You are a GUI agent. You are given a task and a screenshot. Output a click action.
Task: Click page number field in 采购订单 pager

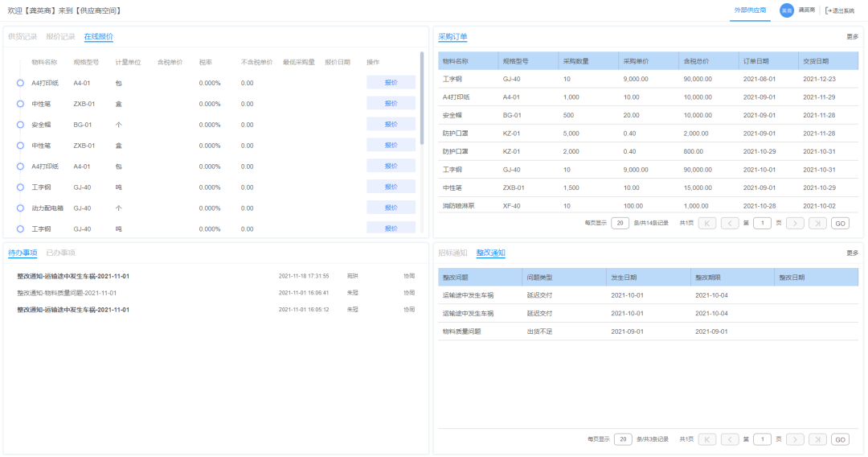coord(762,223)
